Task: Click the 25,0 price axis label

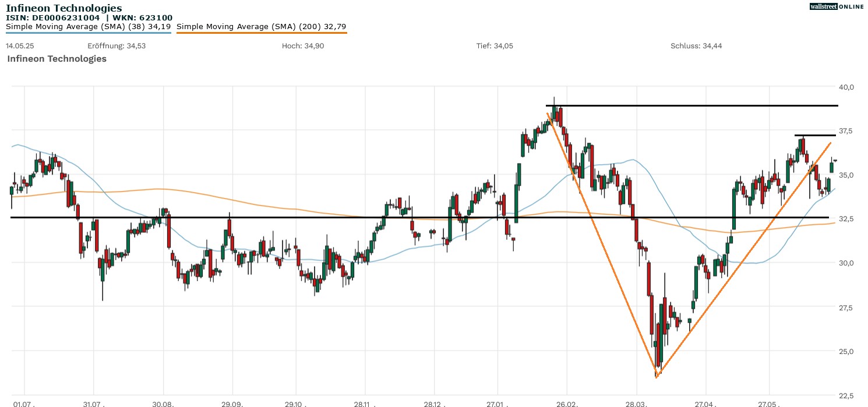Action: pos(846,351)
